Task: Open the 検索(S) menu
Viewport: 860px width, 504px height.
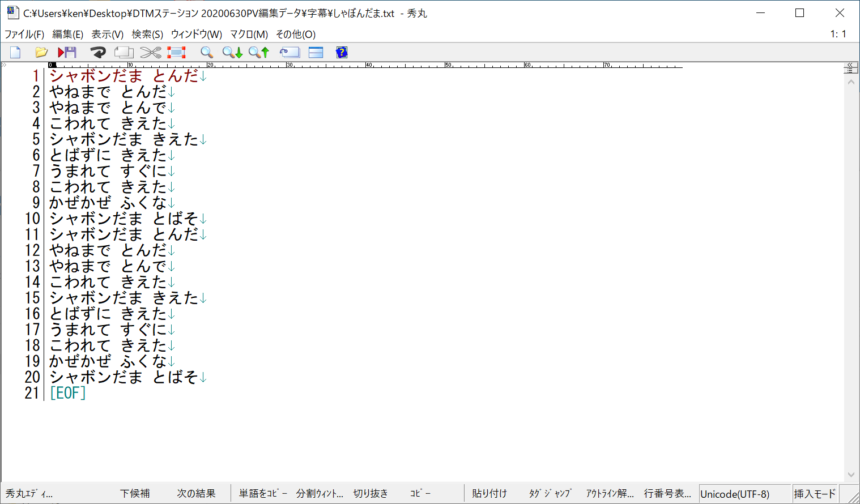Action: tap(147, 35)
